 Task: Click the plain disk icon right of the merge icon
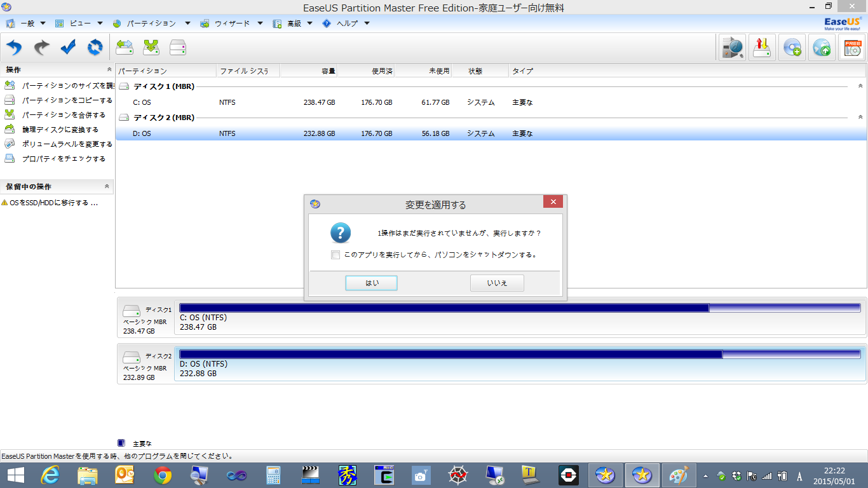(178, 47)
